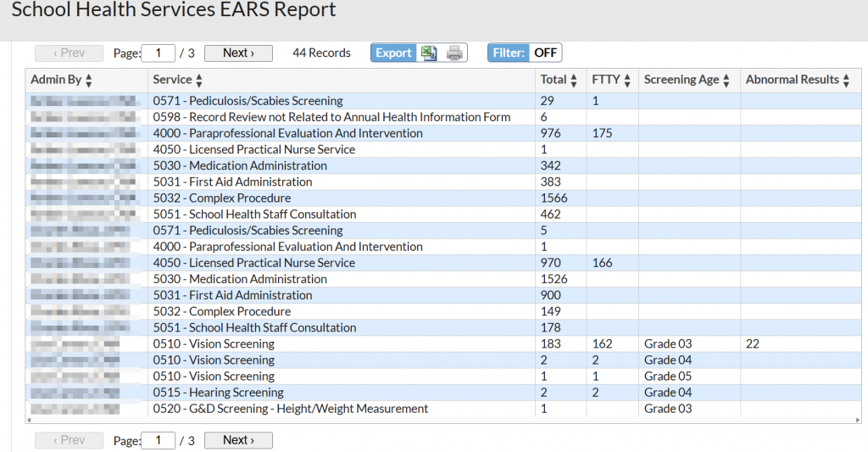Focus the top page number input field
This screenshot has width=868, height=452.
pos(159,53)
